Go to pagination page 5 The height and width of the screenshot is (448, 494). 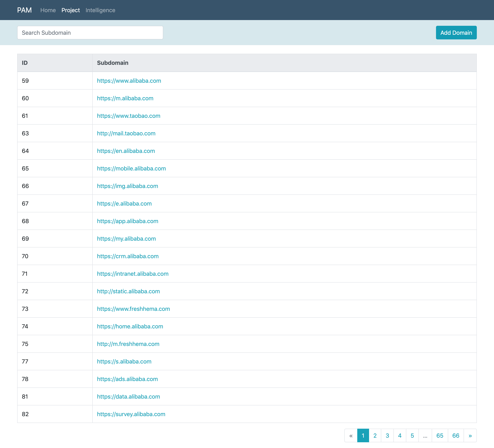coord(412,435)
